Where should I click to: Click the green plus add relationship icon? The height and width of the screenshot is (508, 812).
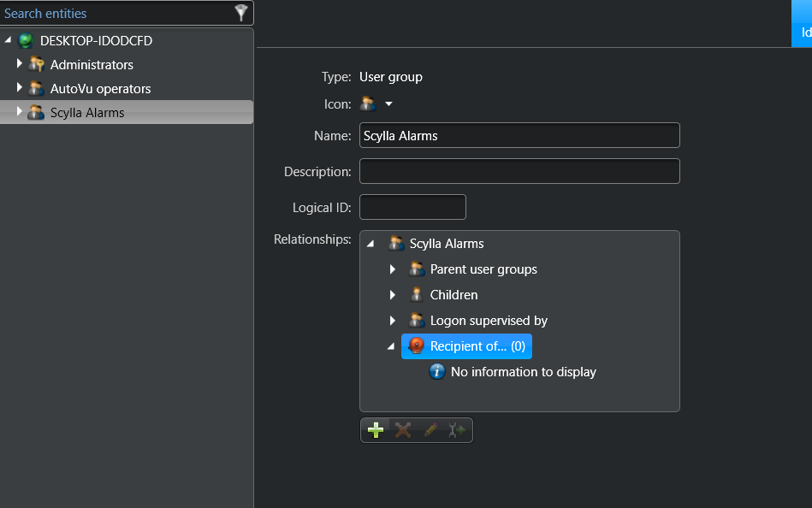[375, 430]
